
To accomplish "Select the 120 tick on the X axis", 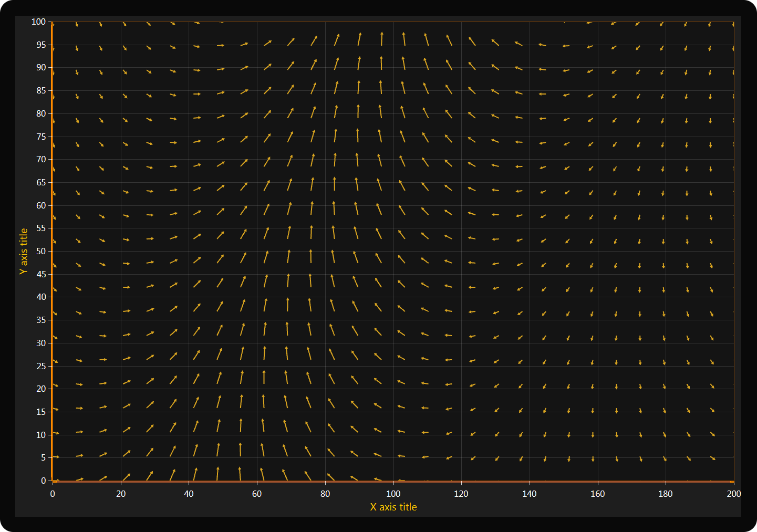I will (461, 494).
